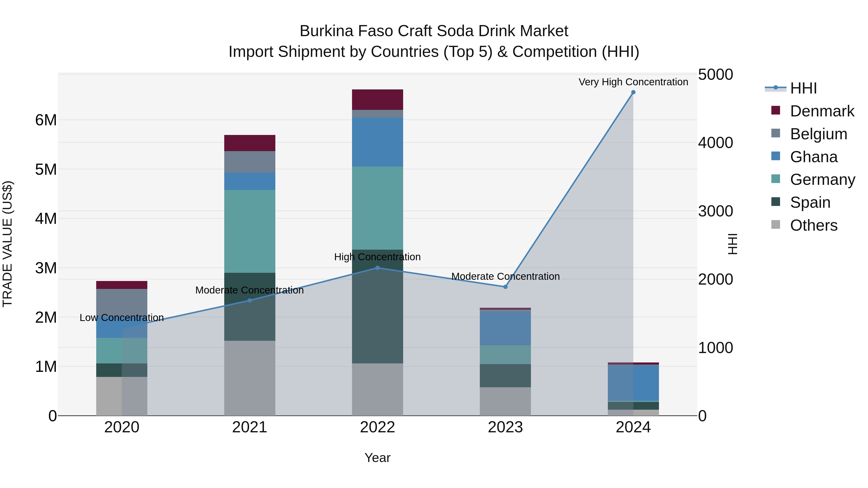Click the 2021 HHI data point
Image resolution: width=868 pixels, height=488 pixels.
250,301
